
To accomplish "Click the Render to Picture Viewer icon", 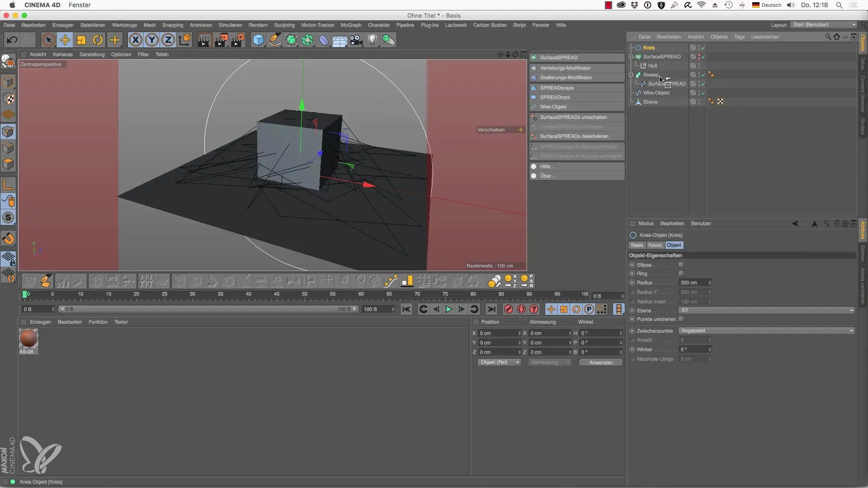I will 221,40.
